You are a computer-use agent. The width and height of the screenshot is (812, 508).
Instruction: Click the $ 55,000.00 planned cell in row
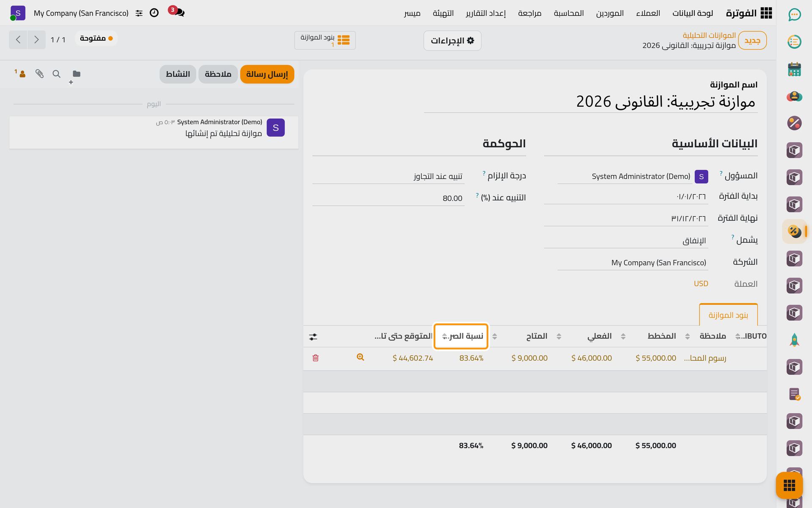point(656,358)
